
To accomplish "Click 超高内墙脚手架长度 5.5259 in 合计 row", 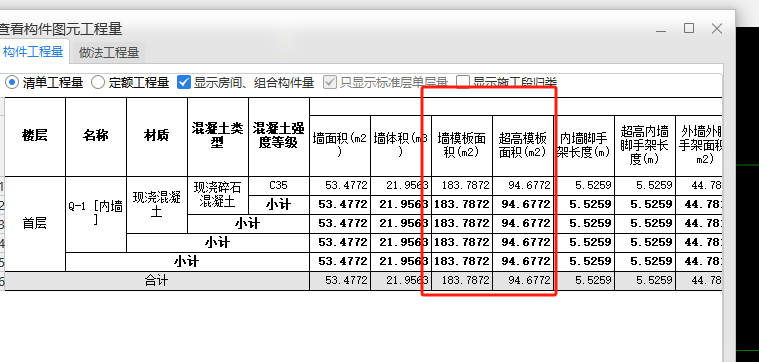I will click(645, 281).
